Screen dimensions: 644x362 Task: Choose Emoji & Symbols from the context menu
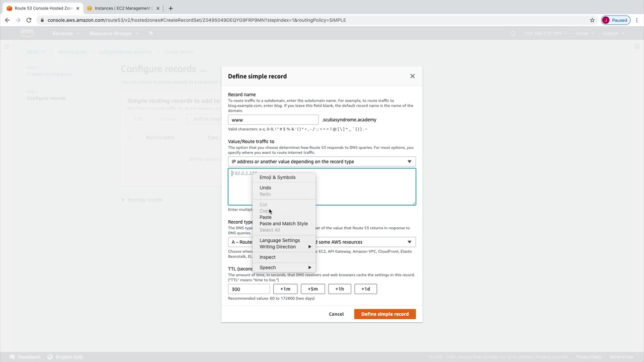point(277,177)
